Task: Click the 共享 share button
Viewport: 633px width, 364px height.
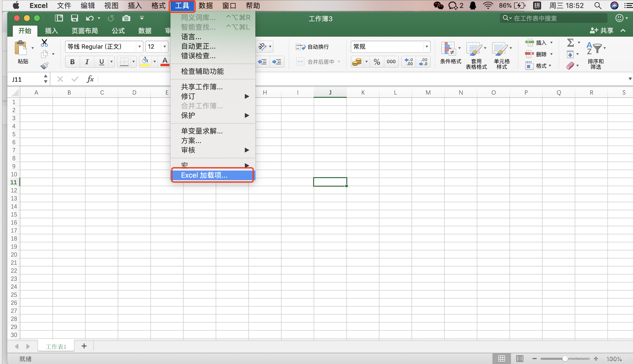Action: [601, 31]
